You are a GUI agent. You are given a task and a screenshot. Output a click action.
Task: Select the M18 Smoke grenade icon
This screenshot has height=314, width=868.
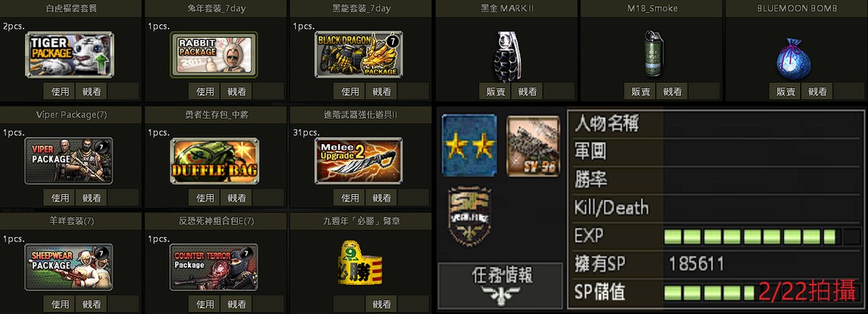pos(651,54)
